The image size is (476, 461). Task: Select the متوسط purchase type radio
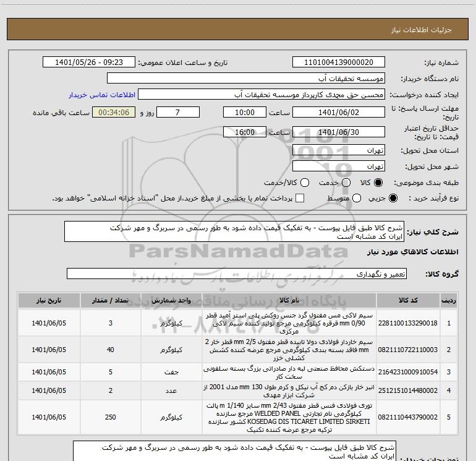point(357,198)
